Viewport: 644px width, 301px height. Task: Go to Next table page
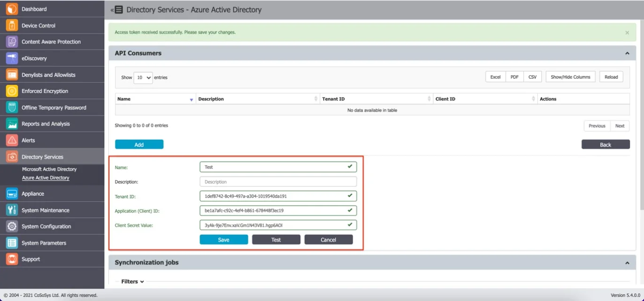(620, 126)
